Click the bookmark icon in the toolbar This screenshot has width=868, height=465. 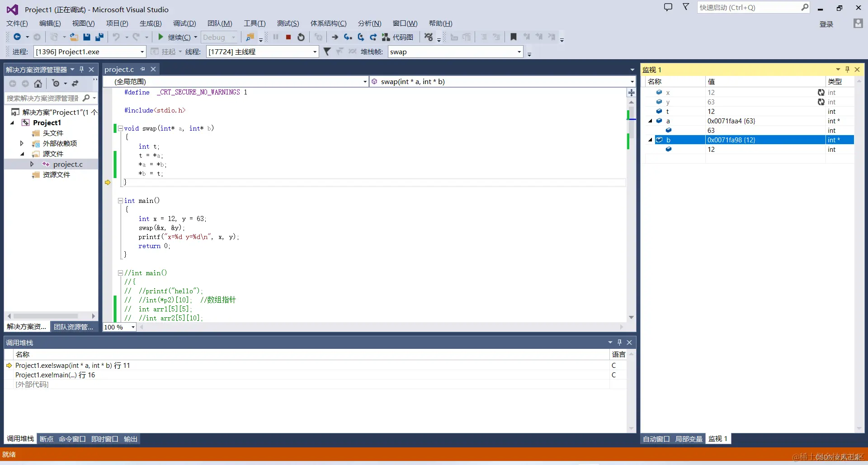point(514,37)
